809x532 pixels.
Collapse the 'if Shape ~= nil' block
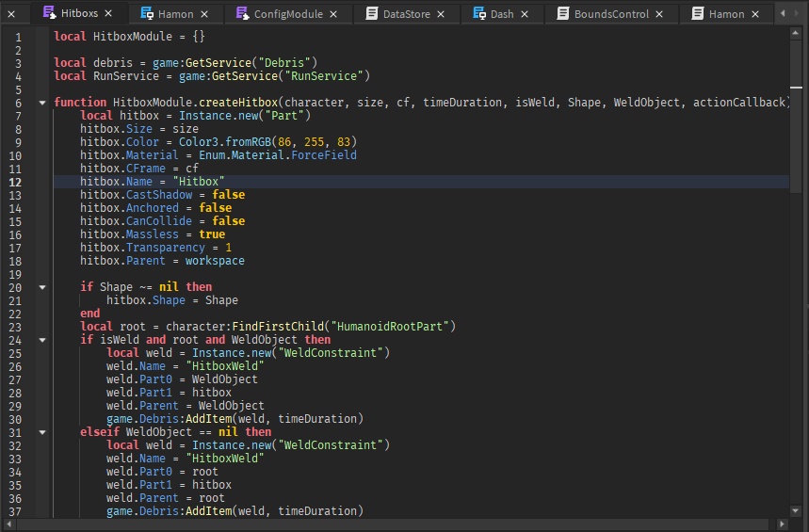42,287
